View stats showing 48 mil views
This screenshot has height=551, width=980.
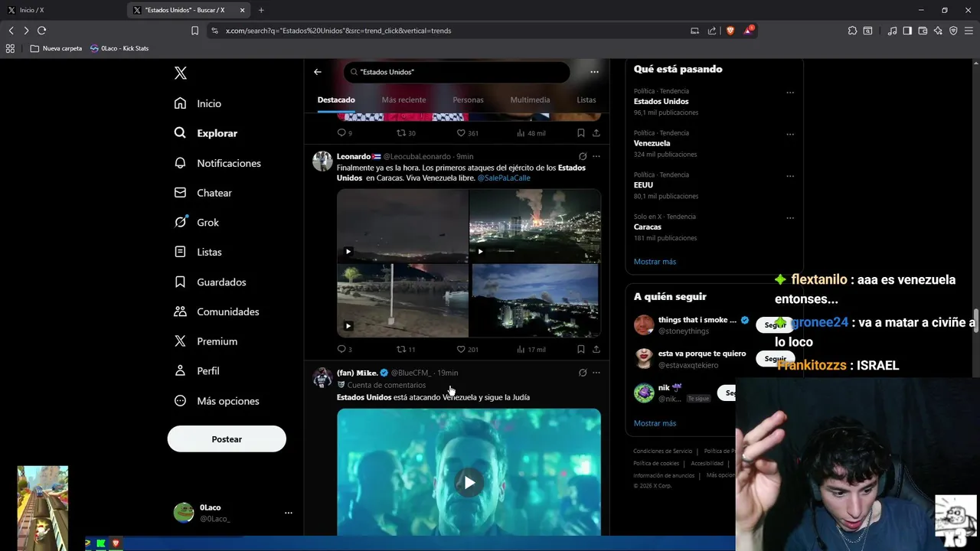point(531,133)
